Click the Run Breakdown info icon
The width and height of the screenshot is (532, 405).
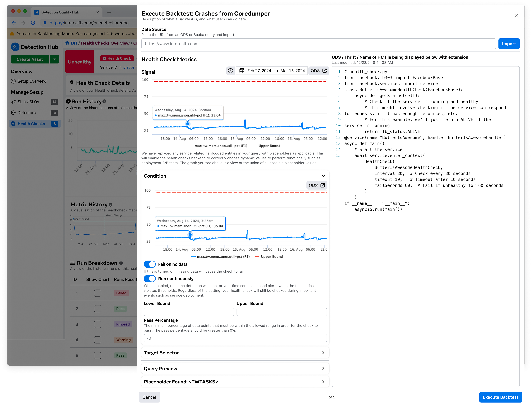point(121,263)
